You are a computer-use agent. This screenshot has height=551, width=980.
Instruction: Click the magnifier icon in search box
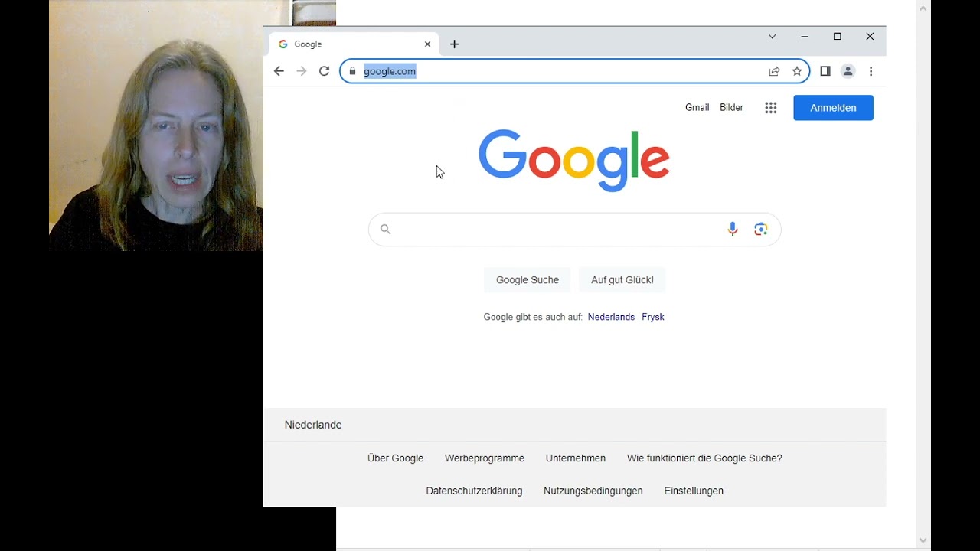click(386, 229)
